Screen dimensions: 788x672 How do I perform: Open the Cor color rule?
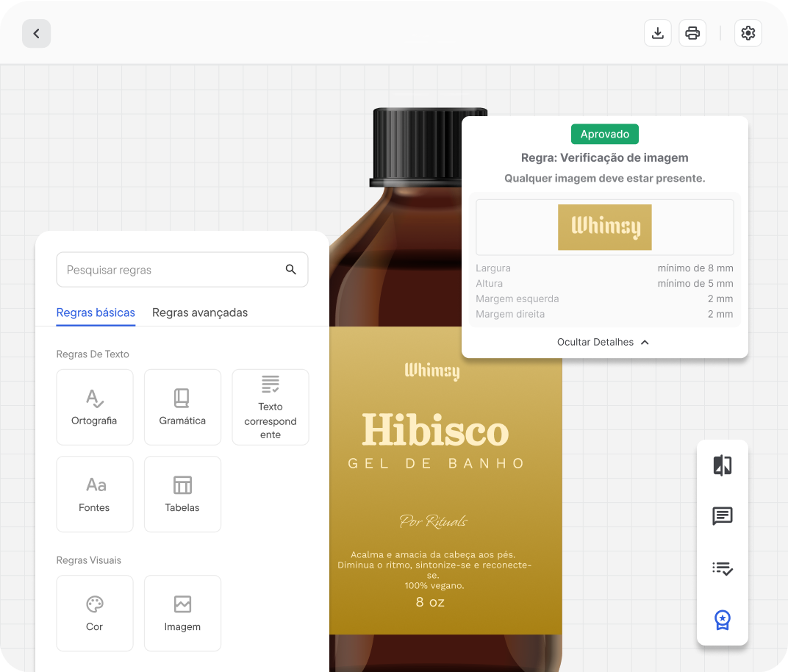(95, 613)
